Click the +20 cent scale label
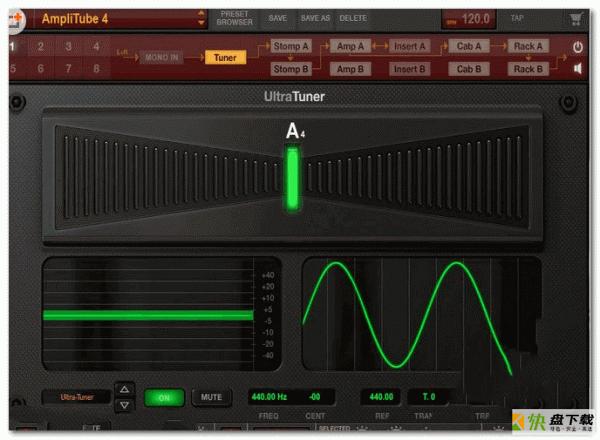 [x=268, y=287]
